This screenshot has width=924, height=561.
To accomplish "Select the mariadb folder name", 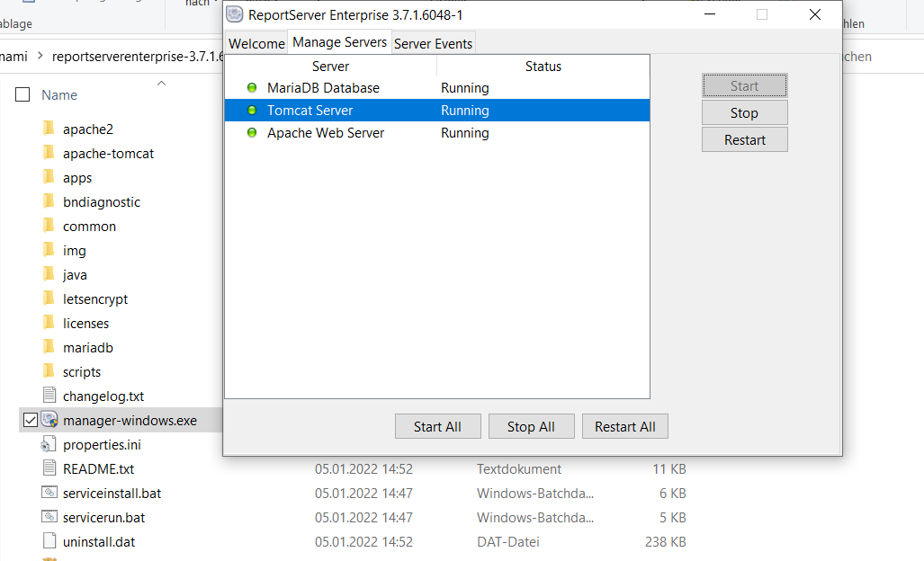I will click(x=88, y=348).
